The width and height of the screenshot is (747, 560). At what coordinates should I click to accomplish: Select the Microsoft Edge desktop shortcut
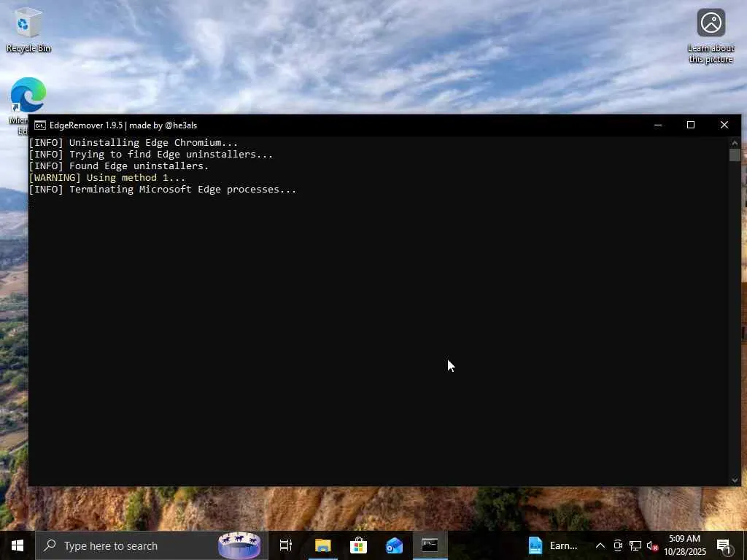[28, 94]
